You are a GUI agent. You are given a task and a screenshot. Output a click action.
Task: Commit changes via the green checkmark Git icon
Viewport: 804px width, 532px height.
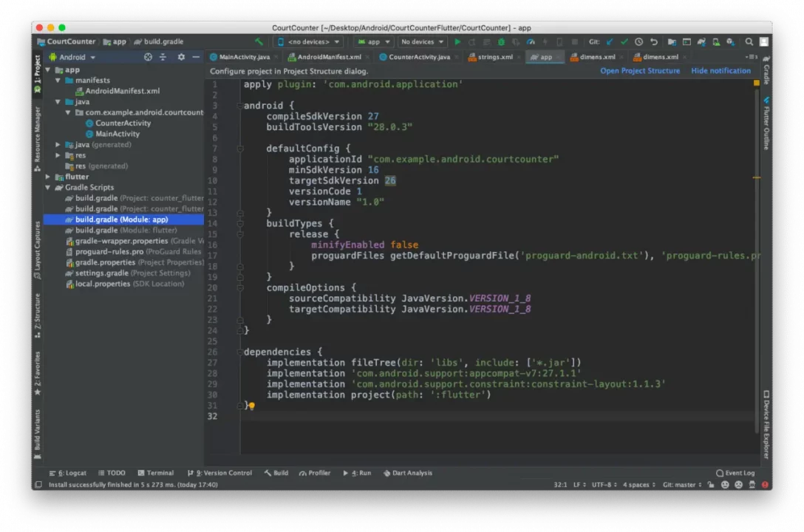click(x=623, y=42)
